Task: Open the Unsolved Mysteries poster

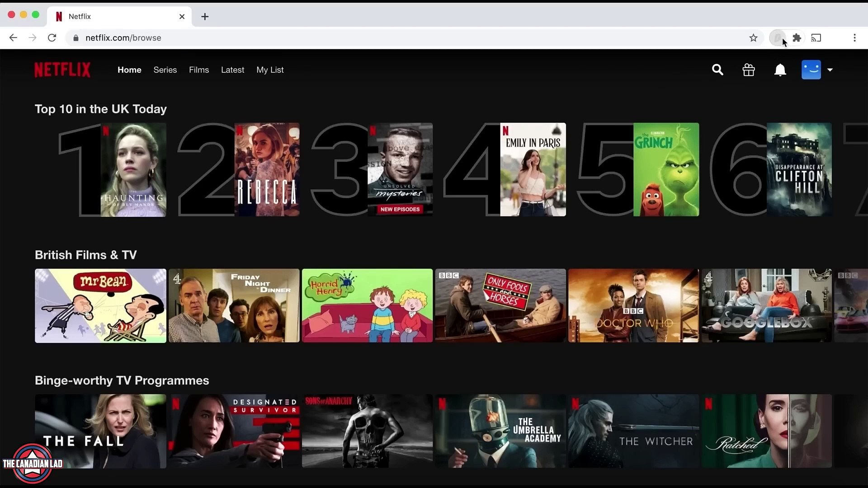Action: click(400, 170)
